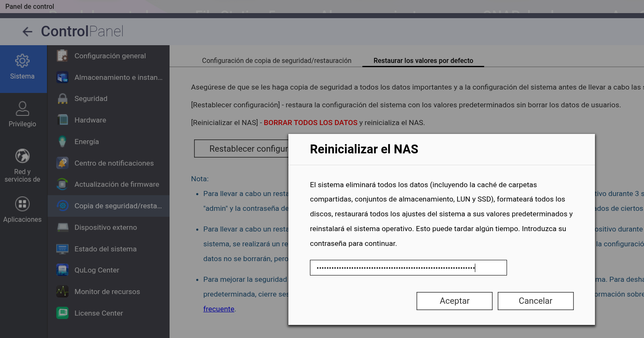This screenshot has height=338, width=644.
Task: Select Restaurar los valores por defecto tab
Action: (x=423, y=60)
